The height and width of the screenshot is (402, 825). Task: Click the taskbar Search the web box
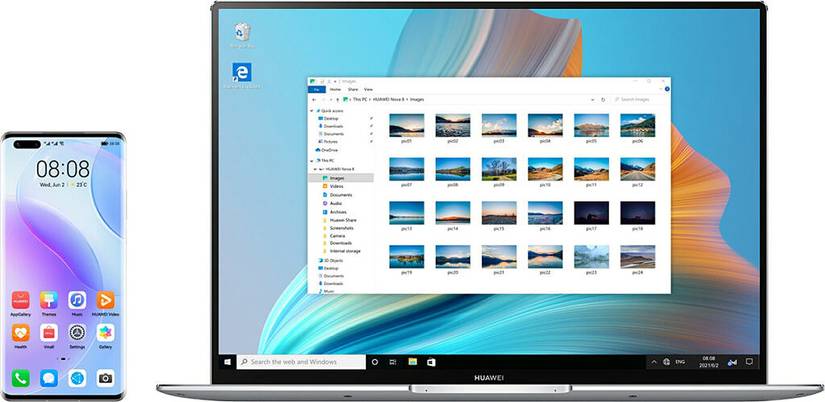pyautogui.click(x=298, y=361)
